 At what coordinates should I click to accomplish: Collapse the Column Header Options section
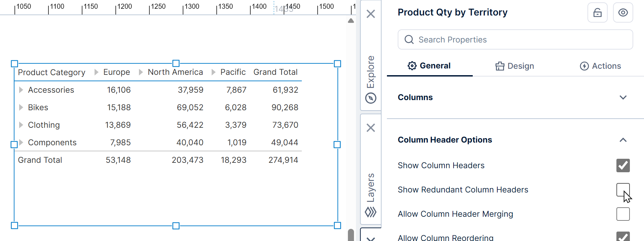[623, 140]
